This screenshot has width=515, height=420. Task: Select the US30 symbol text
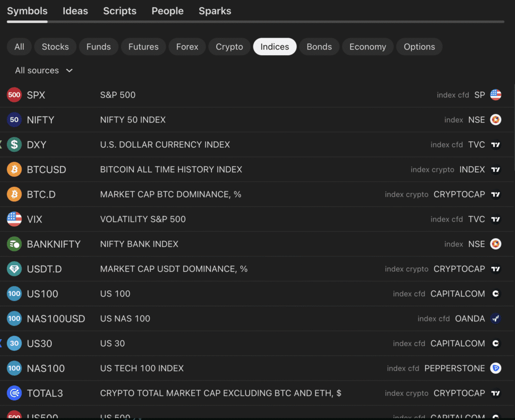(x=39, y=344)
